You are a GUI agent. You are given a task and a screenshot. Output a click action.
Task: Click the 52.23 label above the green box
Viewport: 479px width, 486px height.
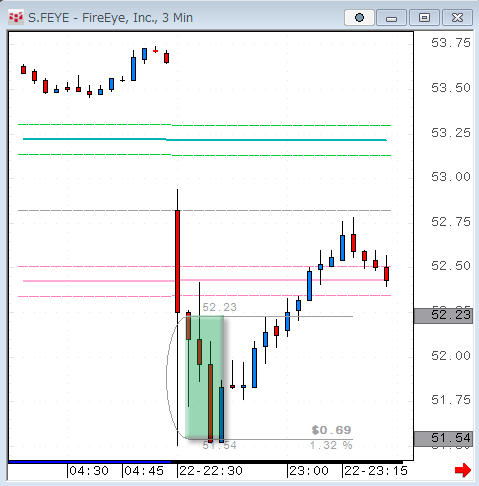coord(219,307)
